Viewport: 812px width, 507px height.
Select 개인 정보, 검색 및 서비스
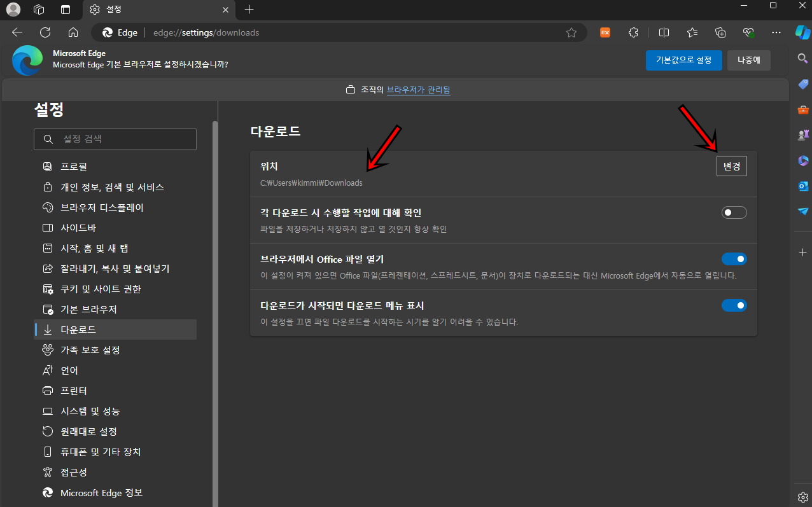point(115,187)
